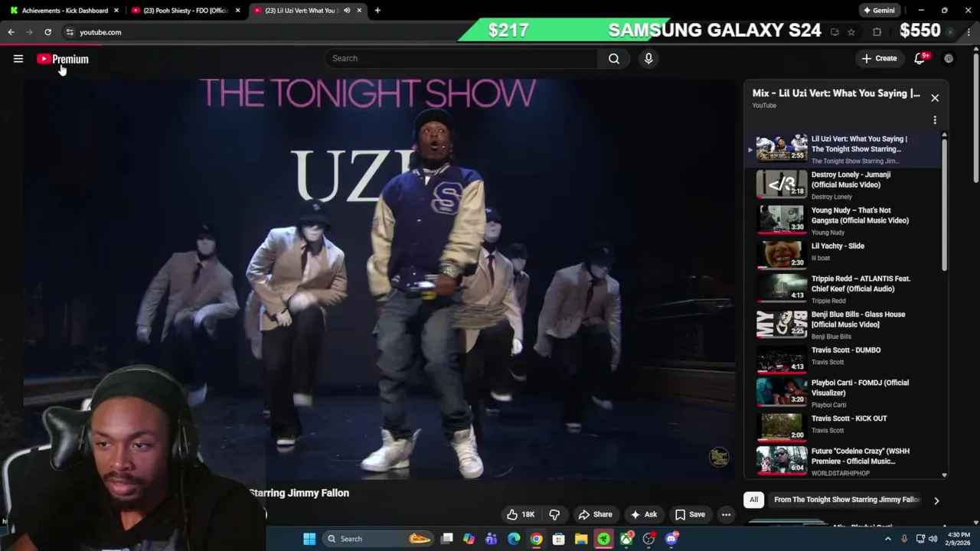Open Discord from the taskbar
The width and height of the screenshot is (980, 551).
671,539
